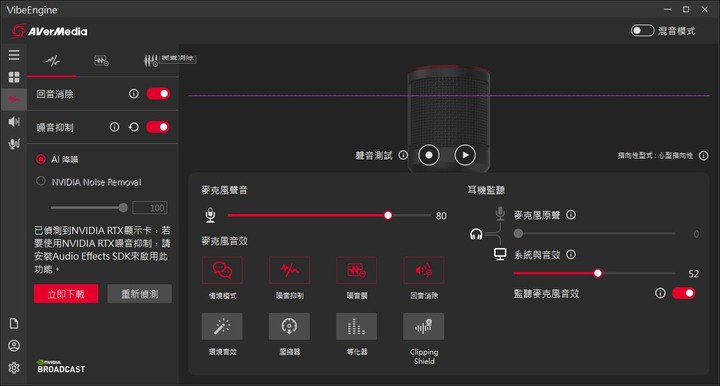Turn off the 回音消除 switch
This screenshot has height=386, width=720.
[x=158, y=94]
